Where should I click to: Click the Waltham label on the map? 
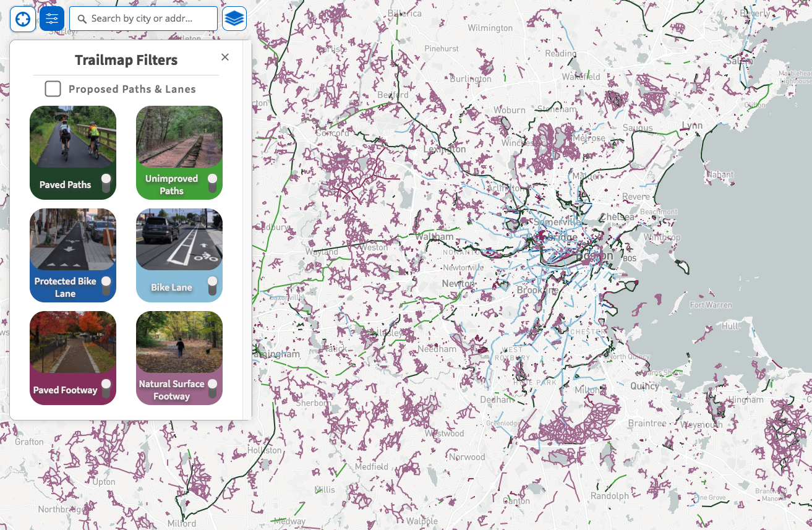point(434,236)
